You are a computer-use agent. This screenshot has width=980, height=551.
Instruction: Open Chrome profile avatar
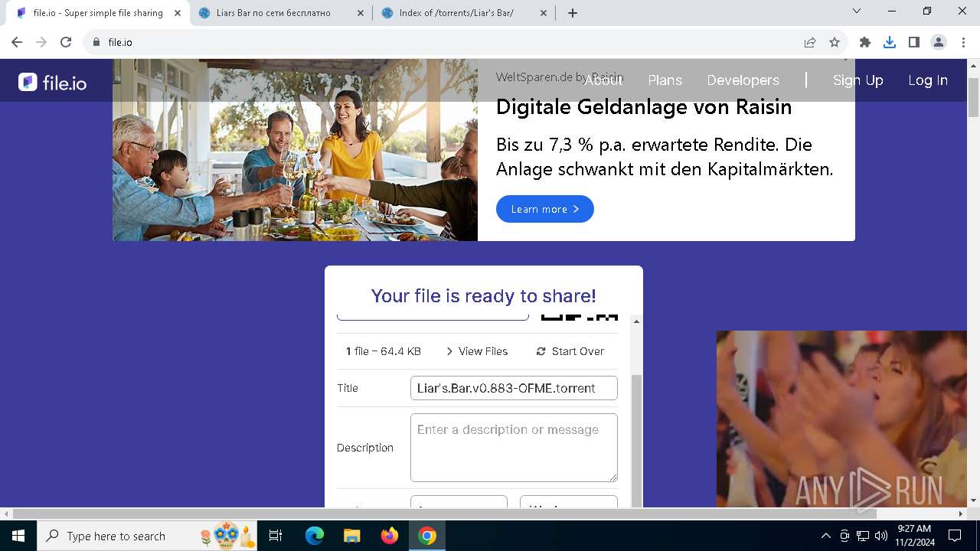point(939,42)
